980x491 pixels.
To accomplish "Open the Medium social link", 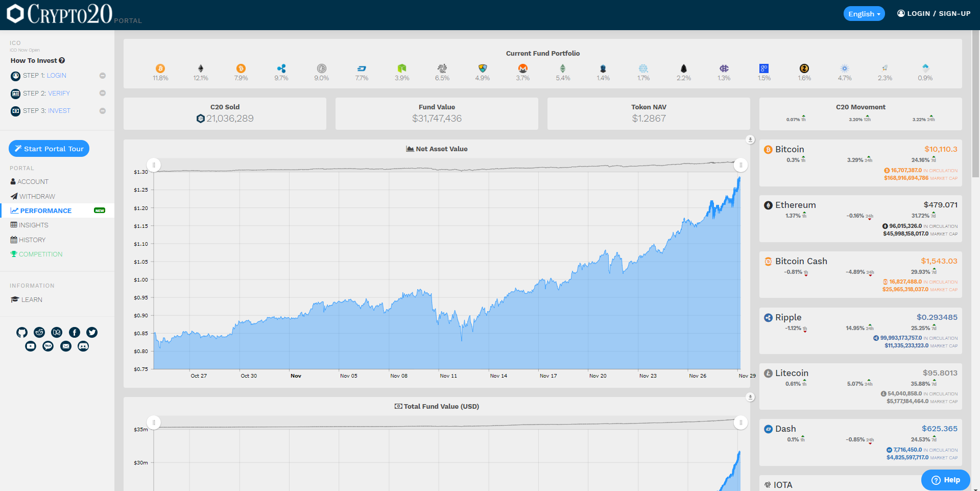I will coord(57,333).
